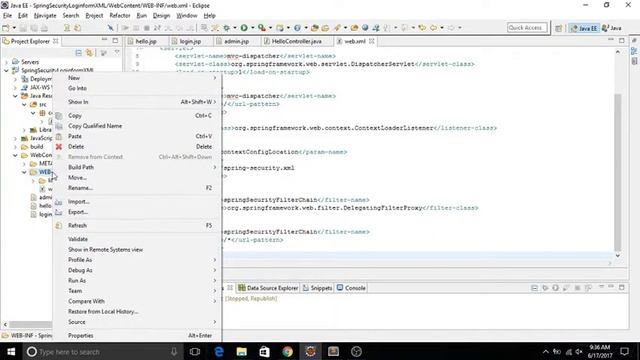Screen dimensions: 640x360
Task: Open the Windows Start menu
Action: (x=11, y=351)
